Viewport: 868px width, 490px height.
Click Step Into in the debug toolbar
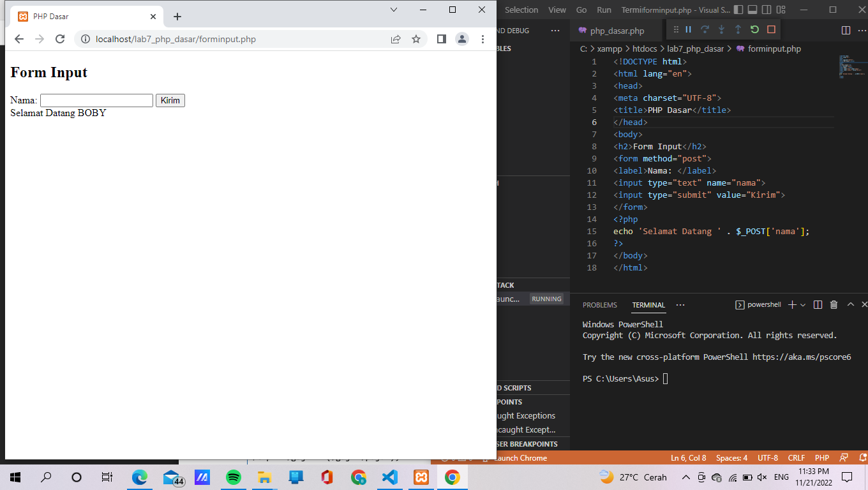pos(720,29)
